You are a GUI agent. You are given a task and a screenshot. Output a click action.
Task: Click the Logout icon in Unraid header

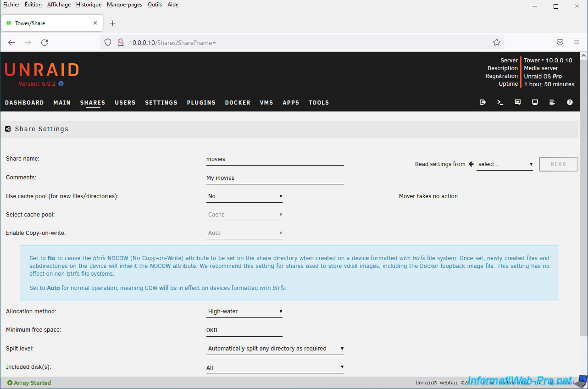coord(483,102)
